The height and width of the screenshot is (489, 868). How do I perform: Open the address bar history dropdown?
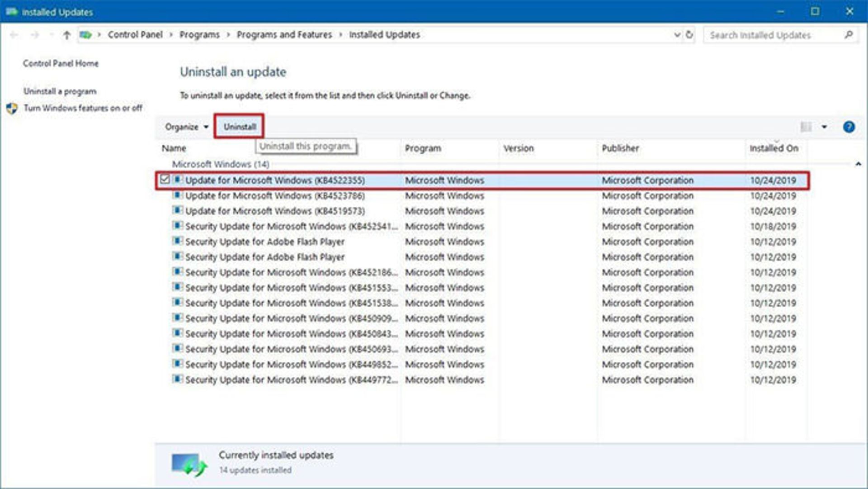(677, 35)
